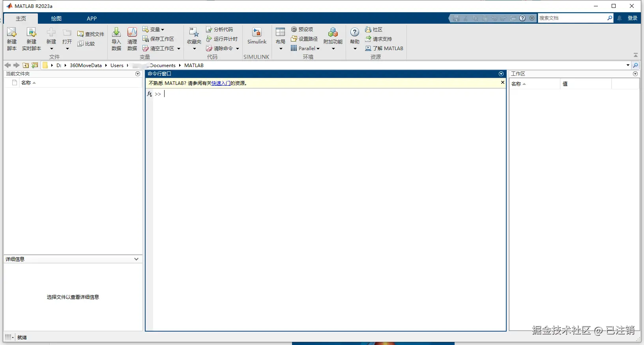Expand the arrow beside 清空工作区
644x345 pixels.
[x=179, y=49]
